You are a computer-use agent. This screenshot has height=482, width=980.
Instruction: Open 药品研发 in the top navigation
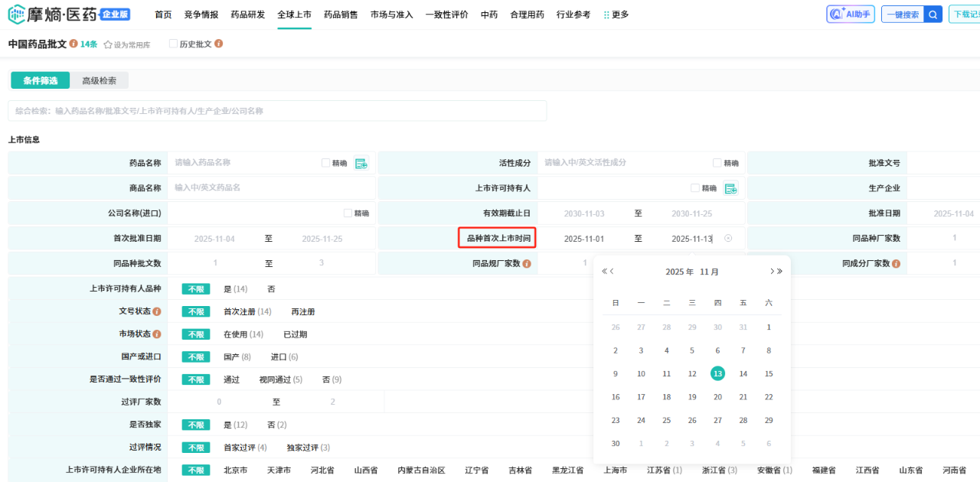[x=247, y=15]
